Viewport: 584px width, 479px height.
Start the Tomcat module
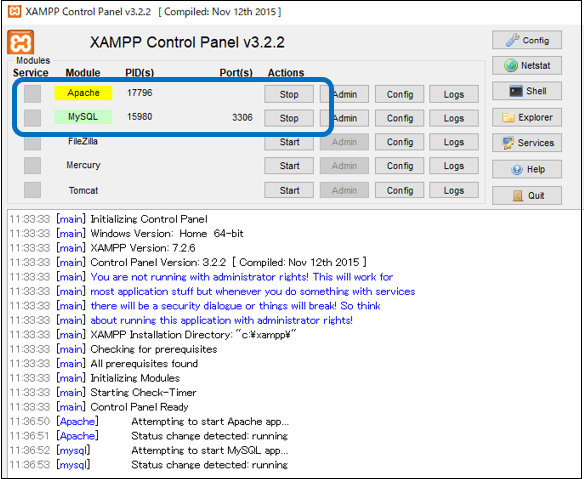(x=289, y=190)
